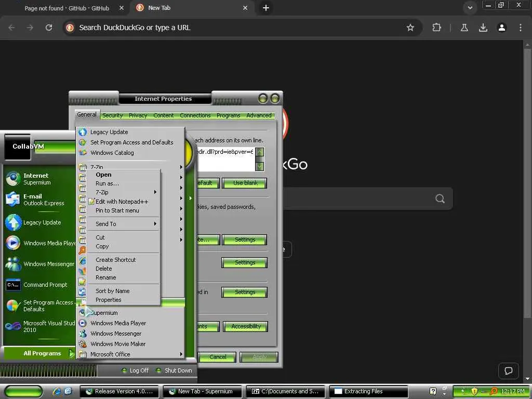
Task: Open the browser three-dot menu
Action: coord(521,28)
